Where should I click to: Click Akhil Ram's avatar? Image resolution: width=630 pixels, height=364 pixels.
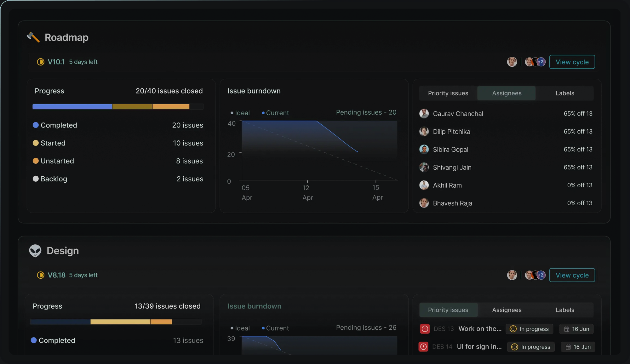click(424, 185)
